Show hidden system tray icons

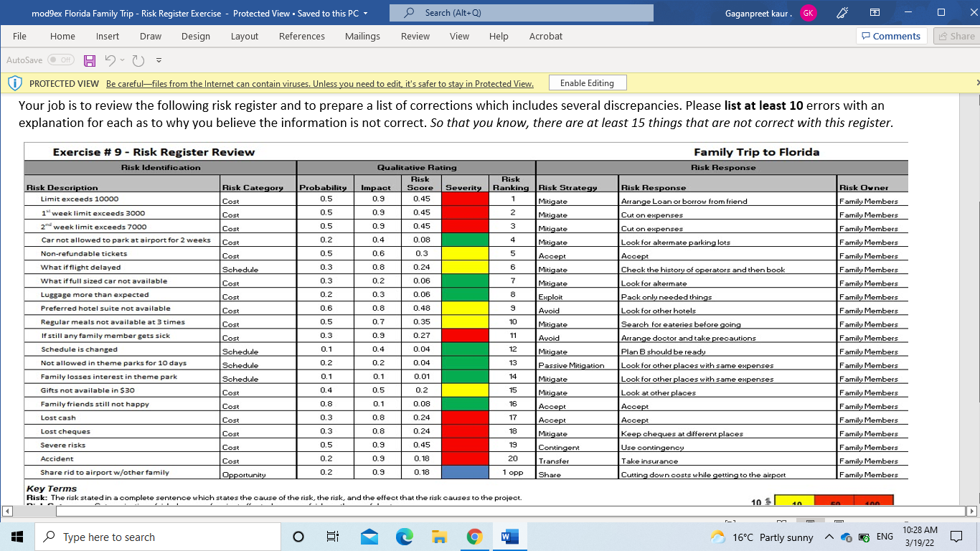(829, 537)
